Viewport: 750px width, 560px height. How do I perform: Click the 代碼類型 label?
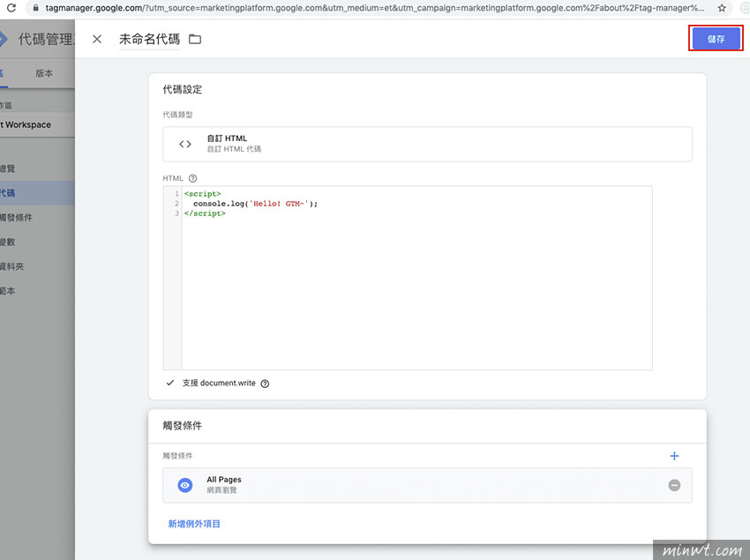pos(177,115)
